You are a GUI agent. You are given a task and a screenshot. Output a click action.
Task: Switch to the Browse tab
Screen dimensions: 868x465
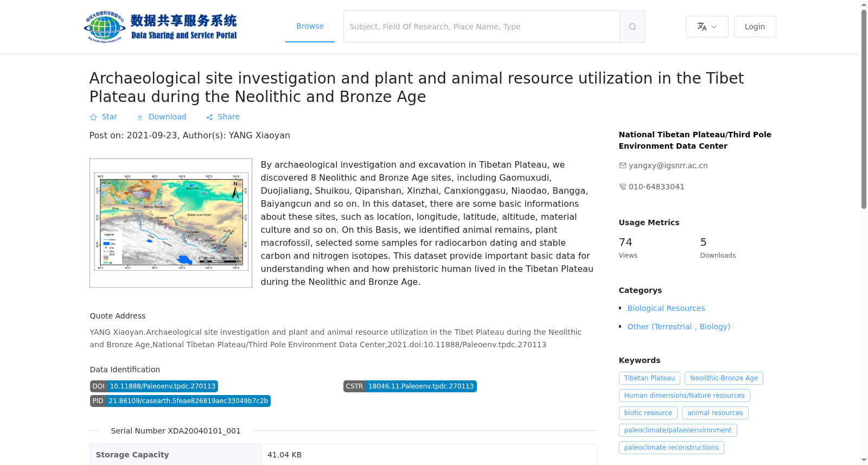pos(310,26)
